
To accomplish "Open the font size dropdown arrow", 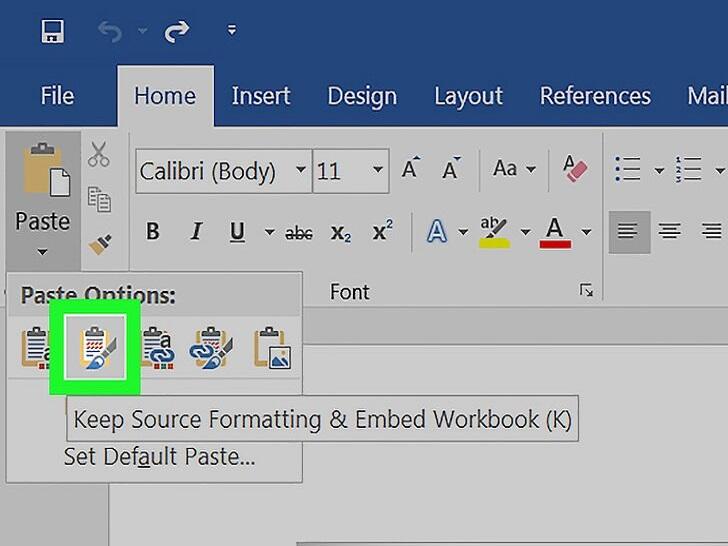I will [378, 170].
